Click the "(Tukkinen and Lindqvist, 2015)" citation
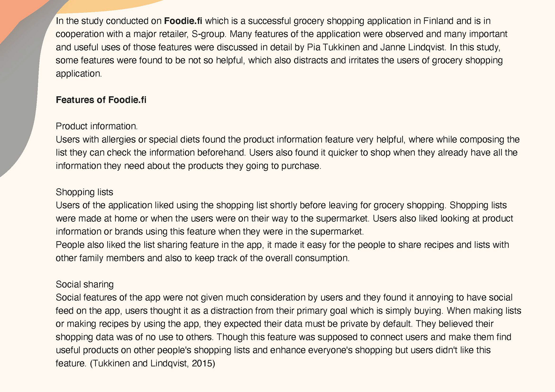Screen dimensions: 555x392 click(x=153, y=363)
